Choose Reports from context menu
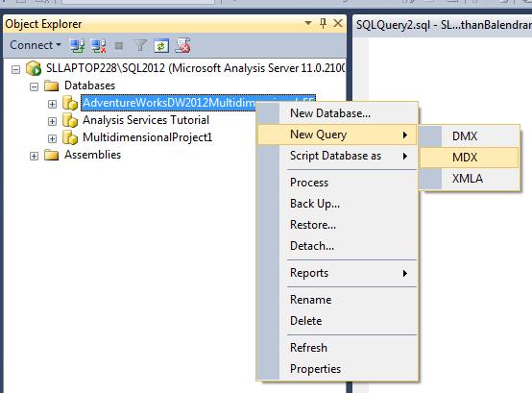The height and width of the screenshot is (393, 532). pyautogui.click(x=337, y=273)
